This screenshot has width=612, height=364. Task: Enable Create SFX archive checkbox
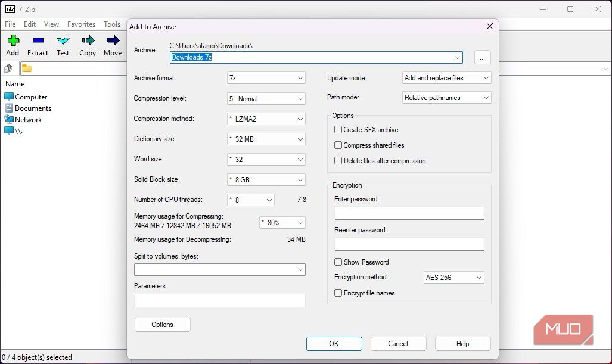coord(338,129)
